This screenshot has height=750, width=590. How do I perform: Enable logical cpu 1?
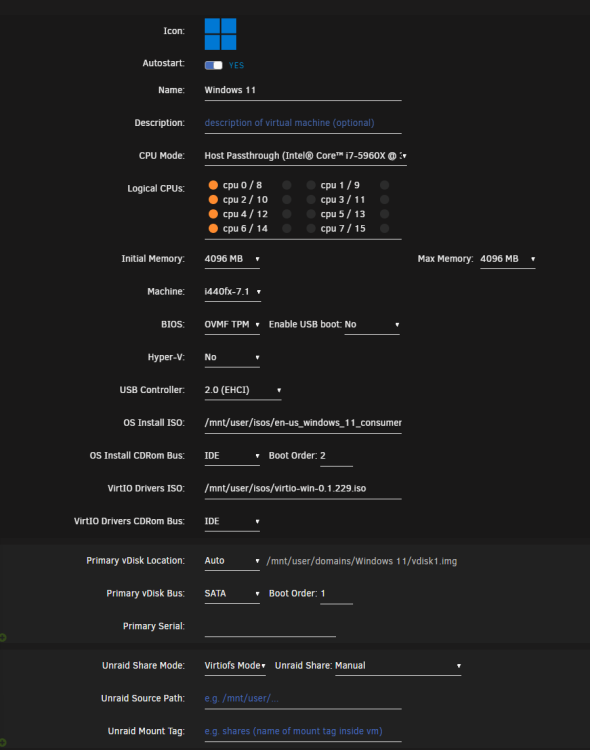311,185
